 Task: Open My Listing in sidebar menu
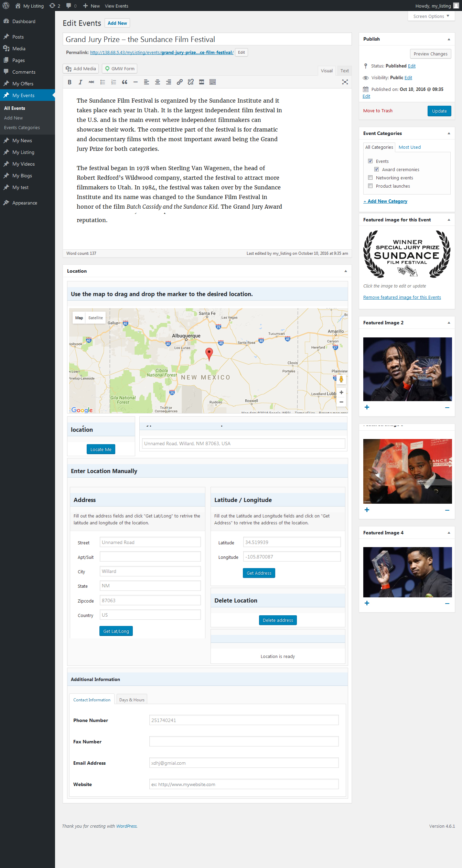[28, 152]
